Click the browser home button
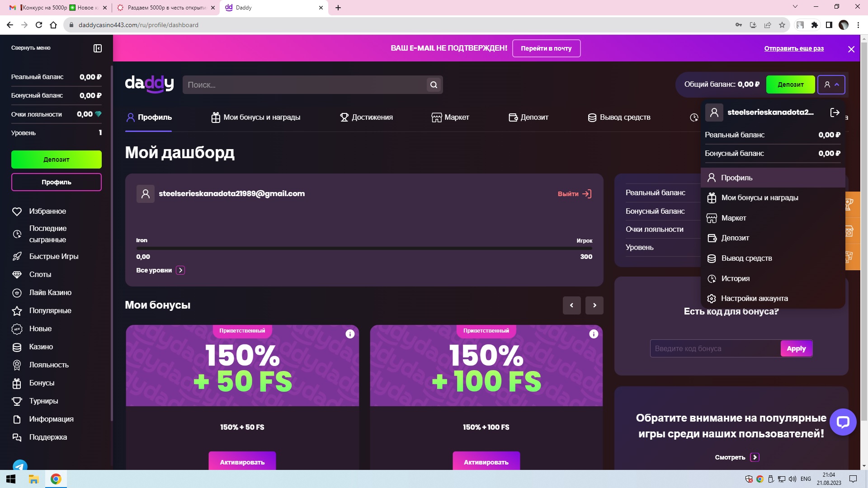The height and width of the screenshot is (488, 868). point(53,25)
